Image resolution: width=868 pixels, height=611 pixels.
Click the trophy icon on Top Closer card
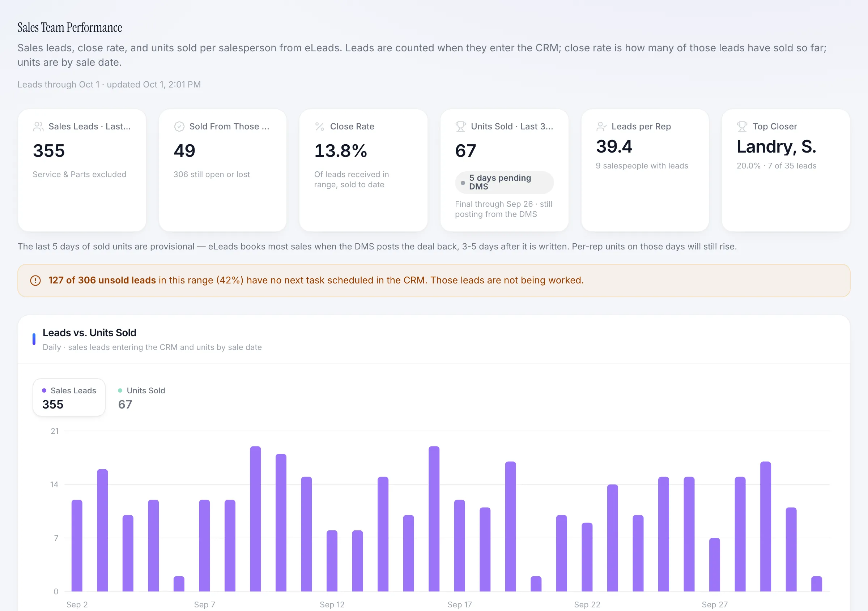pyautogui.click(x=742, y=127)
